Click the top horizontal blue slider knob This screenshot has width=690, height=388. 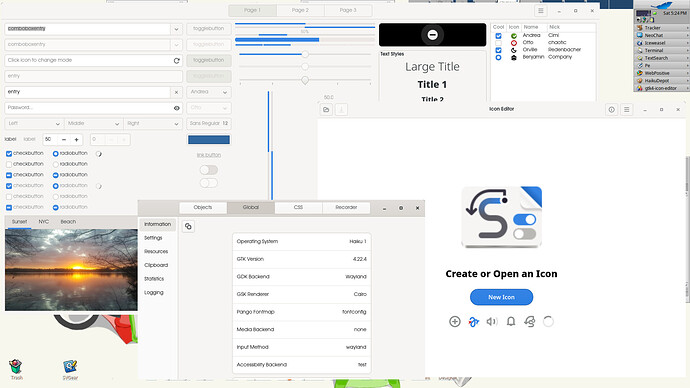[305, 54]
